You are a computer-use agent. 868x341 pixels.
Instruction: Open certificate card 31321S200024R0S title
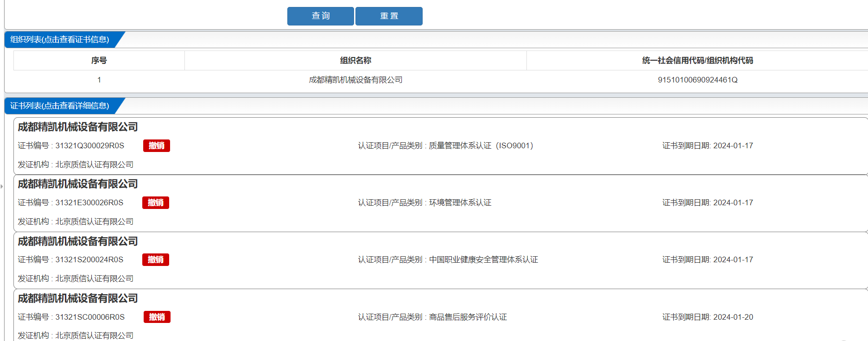pos(78,241)
